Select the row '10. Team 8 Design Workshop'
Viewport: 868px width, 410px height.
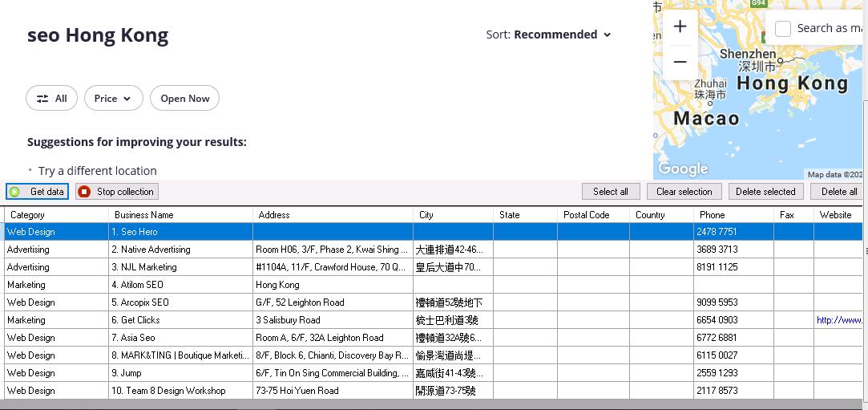point(434,391)
